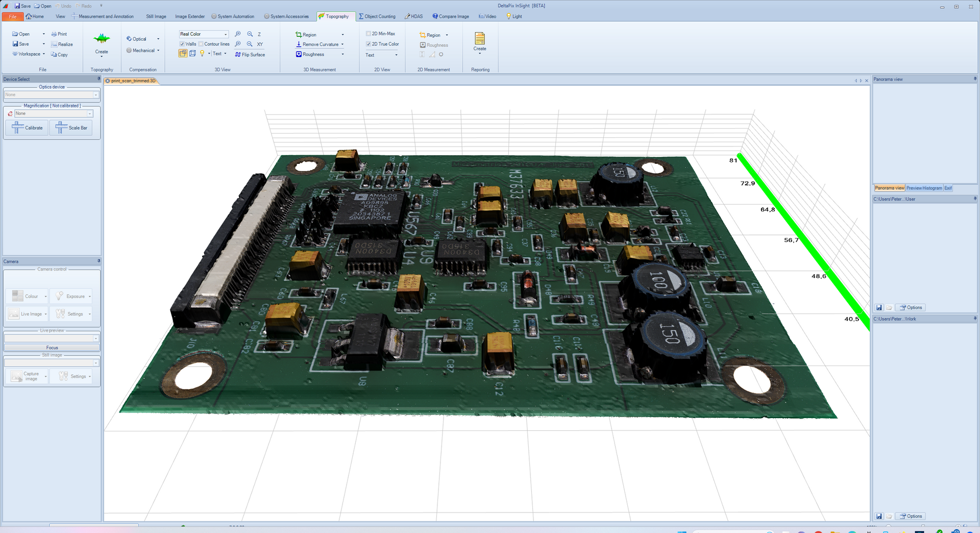Click the Calibrate magnification button
This screenshot has height=533, width=980.
click(x=28, y=128)
